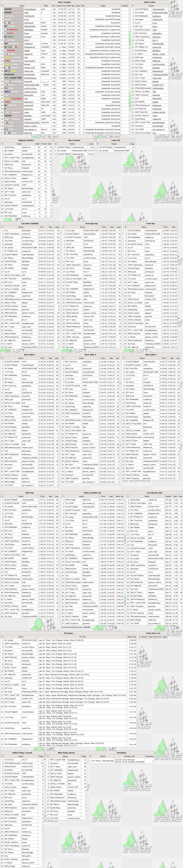Viewport: 183px width, 868px height.
Task: Click the Penalty column header in Race results
Action: (x=125, y=6)
